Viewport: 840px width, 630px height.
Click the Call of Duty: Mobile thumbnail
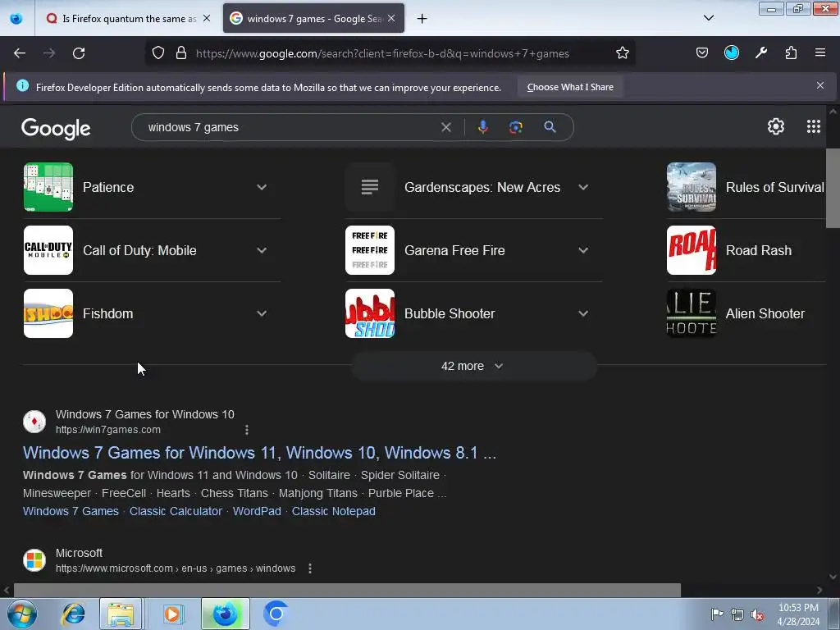[x=48, y=250]
